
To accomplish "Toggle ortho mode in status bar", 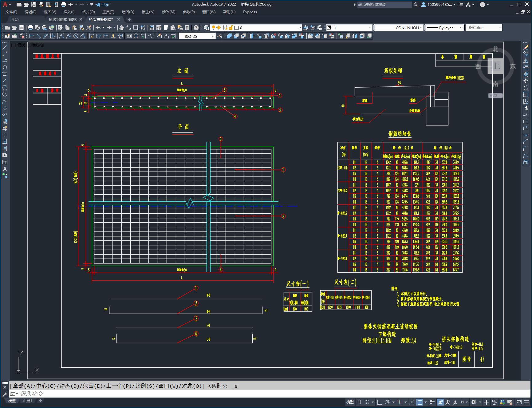I will tap(380, 402).
